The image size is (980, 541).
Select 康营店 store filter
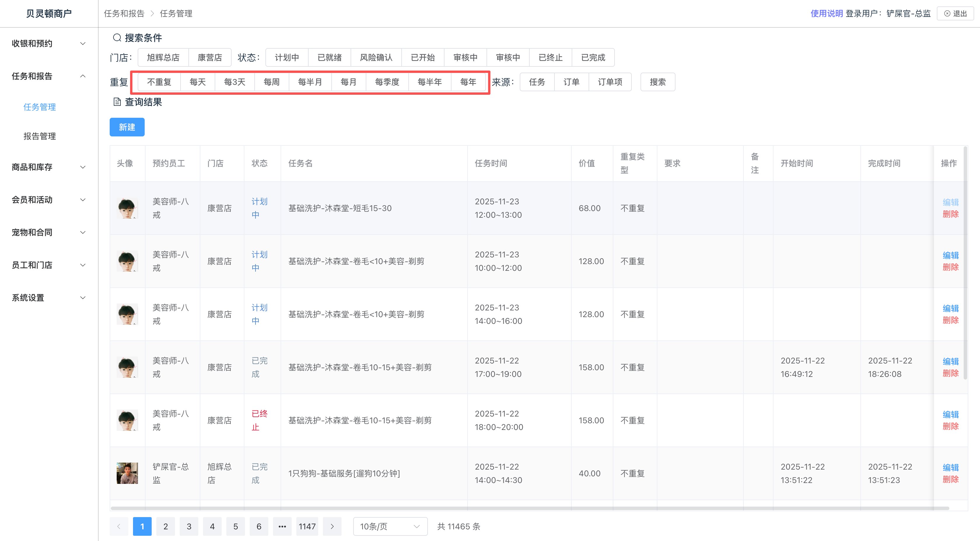[x=210, y=57]
